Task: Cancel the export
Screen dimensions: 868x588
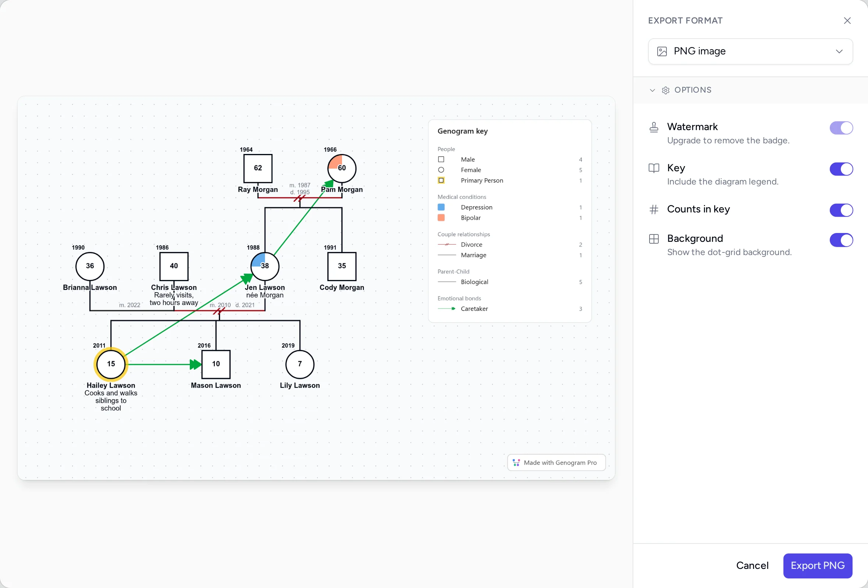Action: point(752,565)
